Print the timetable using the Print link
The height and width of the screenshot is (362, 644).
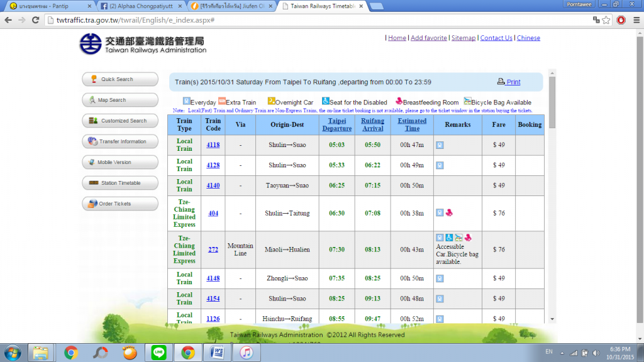[509, 82]
